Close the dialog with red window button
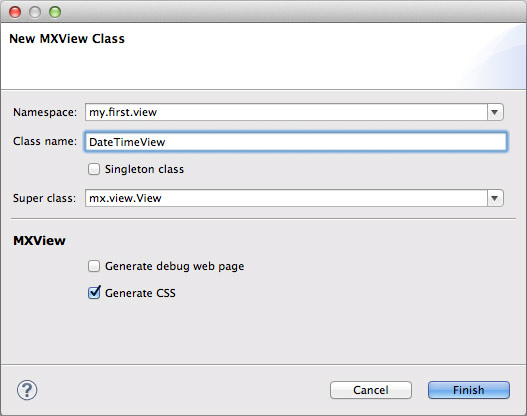Image resolution: width=527 pixels, height=416 pixels. point(15,12)
